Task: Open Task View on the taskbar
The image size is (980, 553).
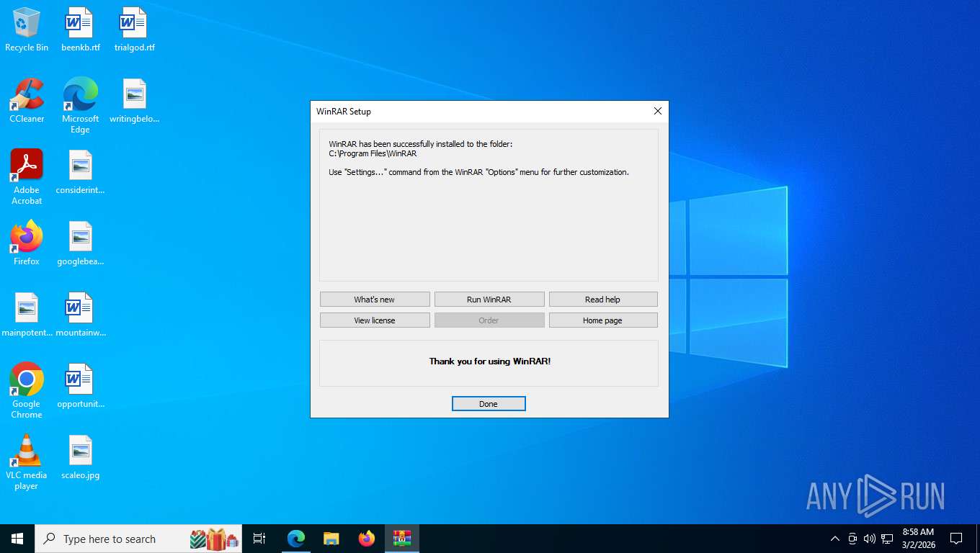Action: (259, 539)
